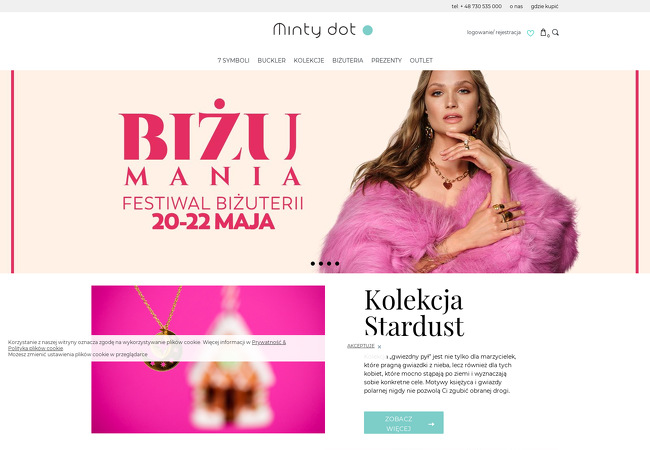The width and height of the screenshot is (650, 450).
Task: Go to the OUTLET section
Action: click(x=421, y=60)
